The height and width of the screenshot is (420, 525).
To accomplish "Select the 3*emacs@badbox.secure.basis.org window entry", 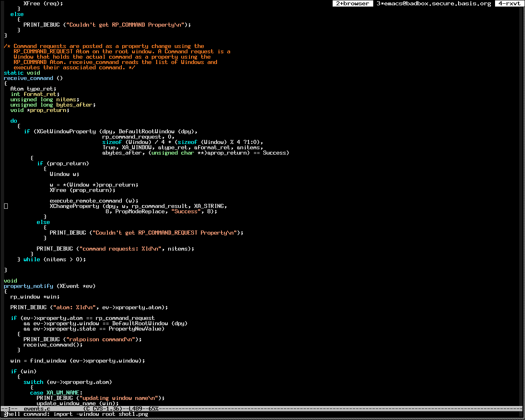I will (x=434, y=4).
